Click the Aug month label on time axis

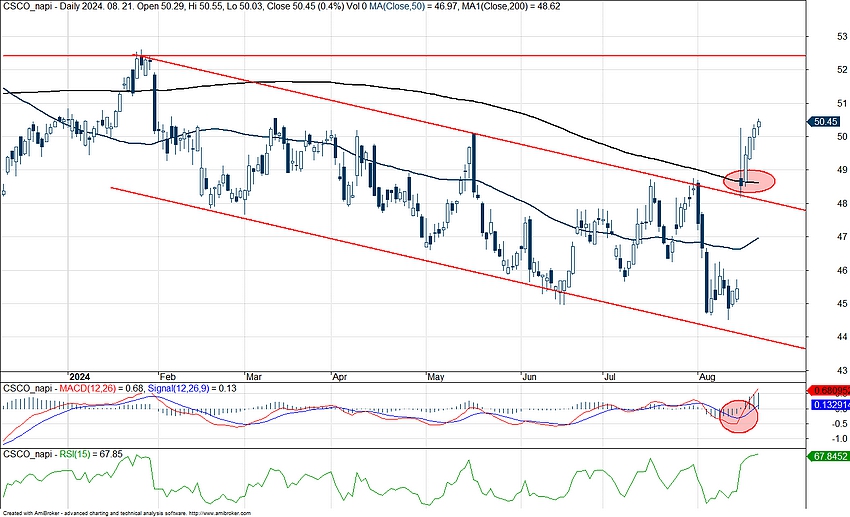tap(707, 377)
